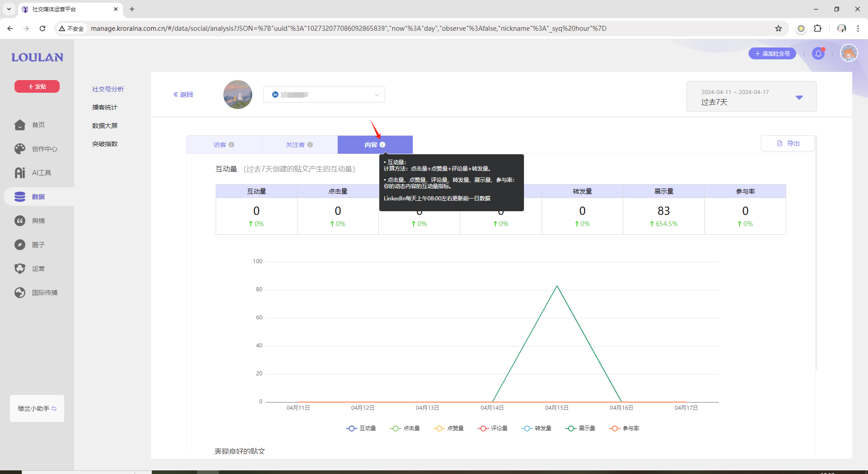The image size is (868, 474).
Task: Click info icon on 关注者 tab
Action: click(310, 145)
